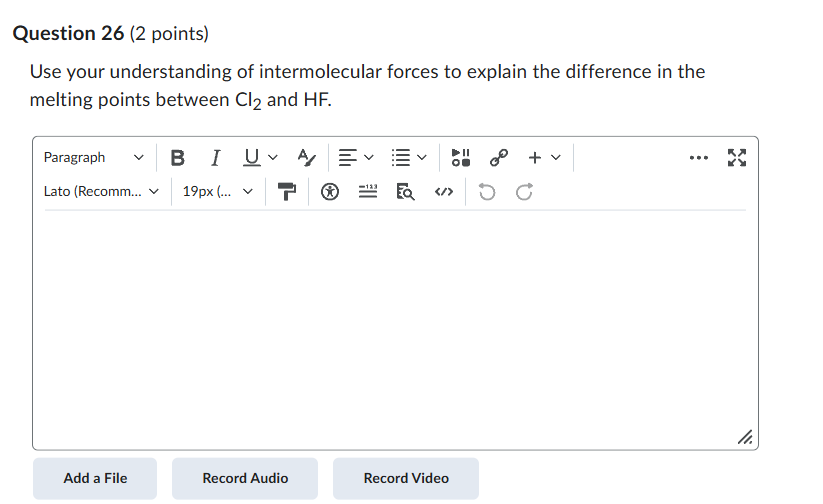Click the redo arrow

tap(524, 192)
